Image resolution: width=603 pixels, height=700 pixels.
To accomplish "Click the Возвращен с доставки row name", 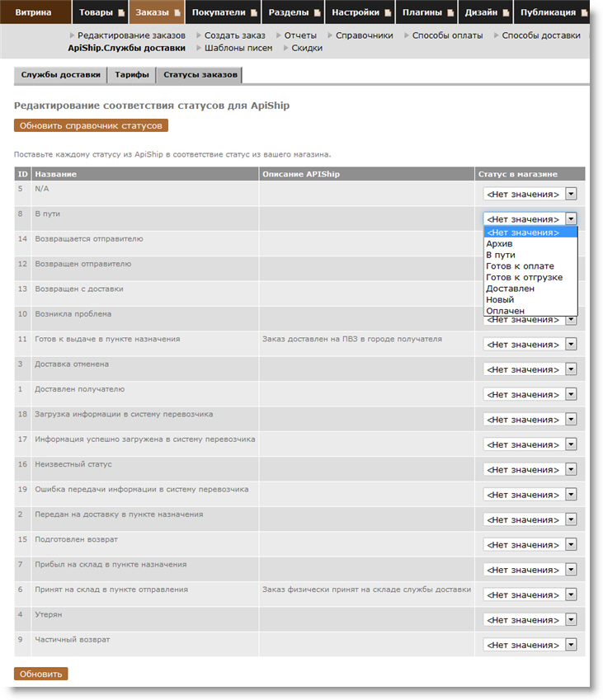I will (79, 289).
